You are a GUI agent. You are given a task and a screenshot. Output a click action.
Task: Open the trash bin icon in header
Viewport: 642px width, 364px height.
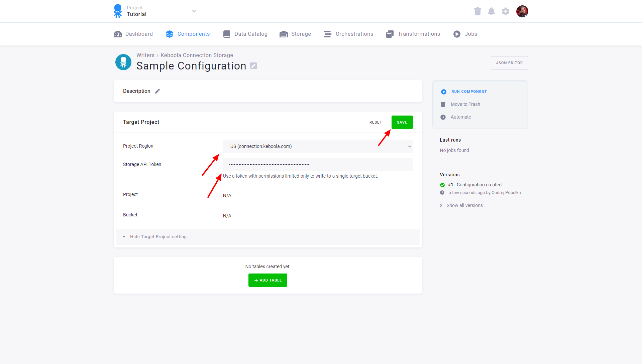pos(477,11)
